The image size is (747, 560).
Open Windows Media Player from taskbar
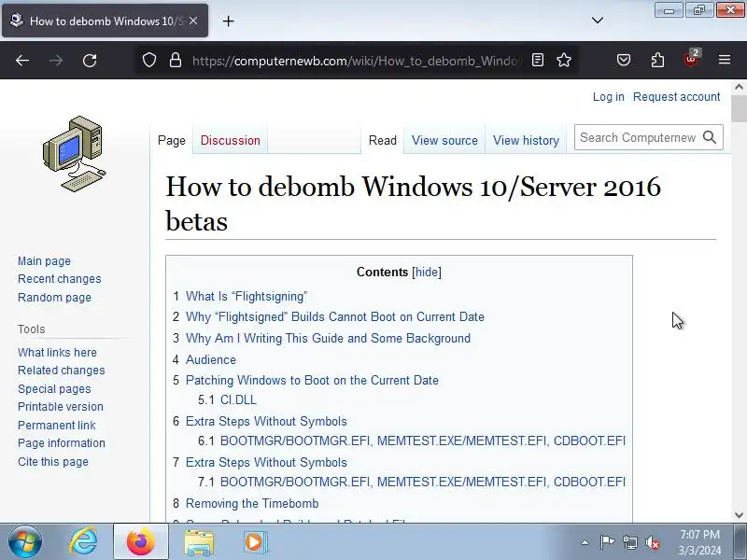tap(255, 542)
